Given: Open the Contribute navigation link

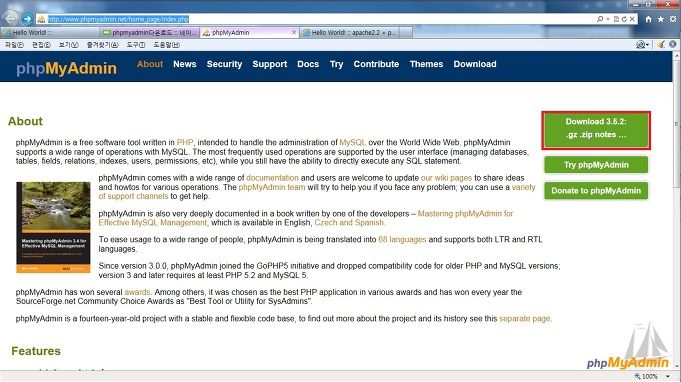Looking at the screenshot, I should (x=376, y=64).
